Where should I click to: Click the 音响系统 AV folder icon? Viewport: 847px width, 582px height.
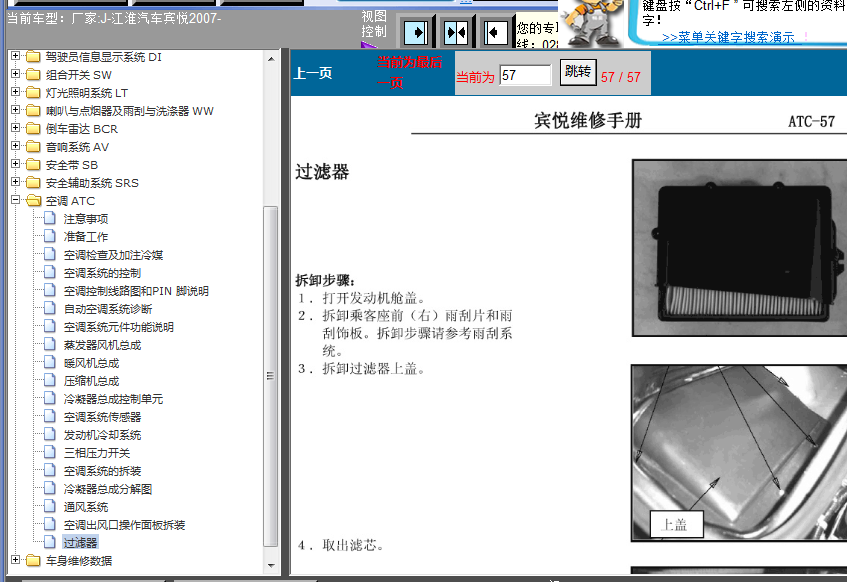[x=33, y=146]
